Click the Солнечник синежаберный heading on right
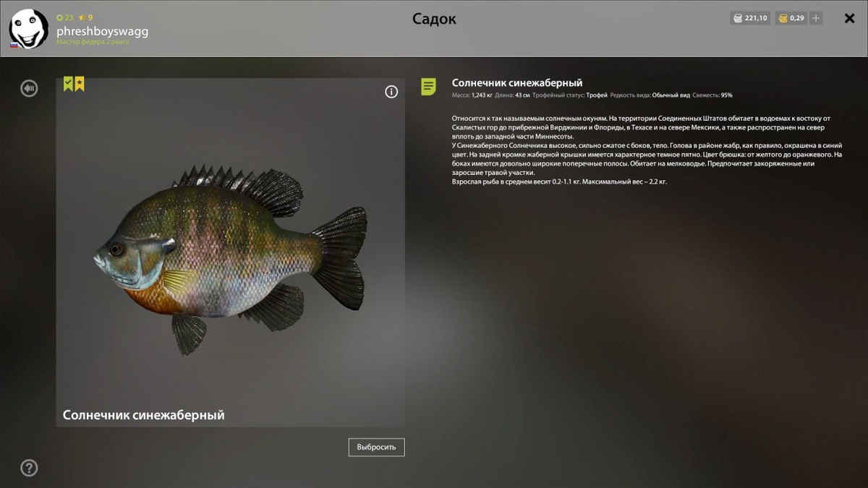The width and height of the screenshot is (868, 488). click(x=517, y=83)
